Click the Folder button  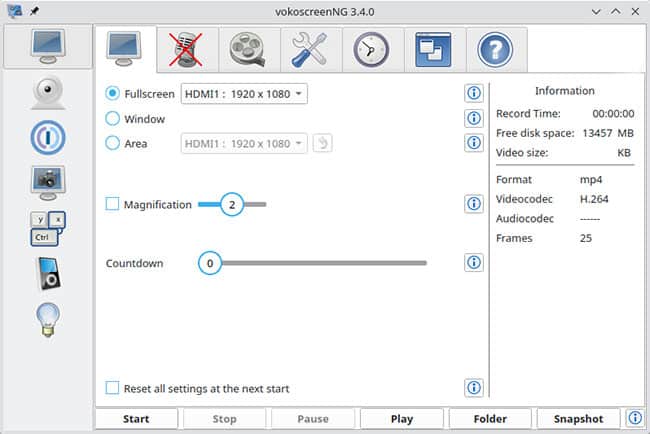(x=489, y=419)
